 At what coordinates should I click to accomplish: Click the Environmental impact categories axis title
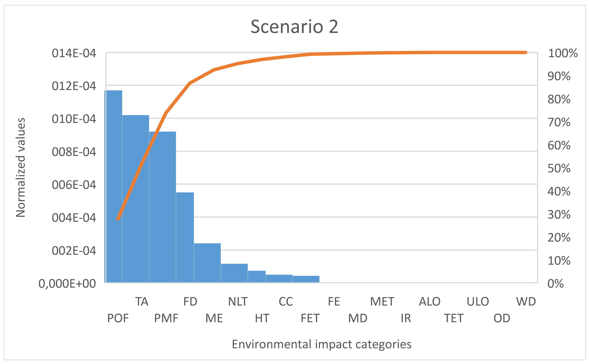tap(321, 344)
